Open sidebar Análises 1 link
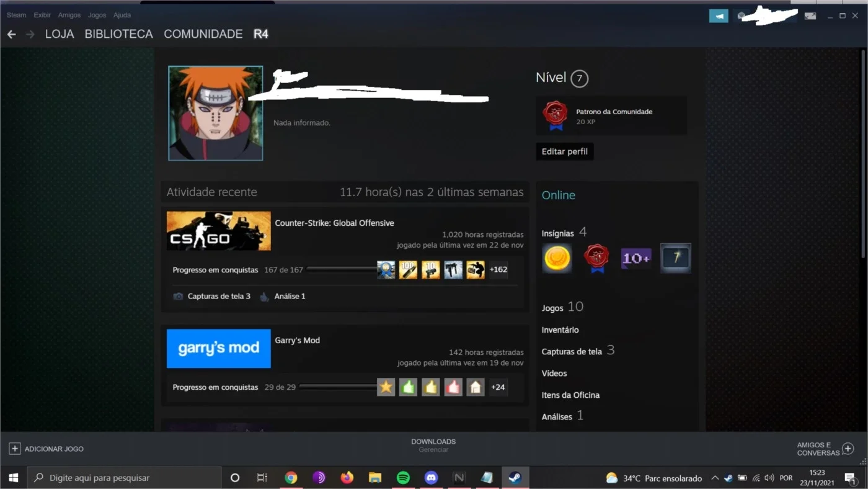Screen dimensions: 868x489 coord(562,416)
